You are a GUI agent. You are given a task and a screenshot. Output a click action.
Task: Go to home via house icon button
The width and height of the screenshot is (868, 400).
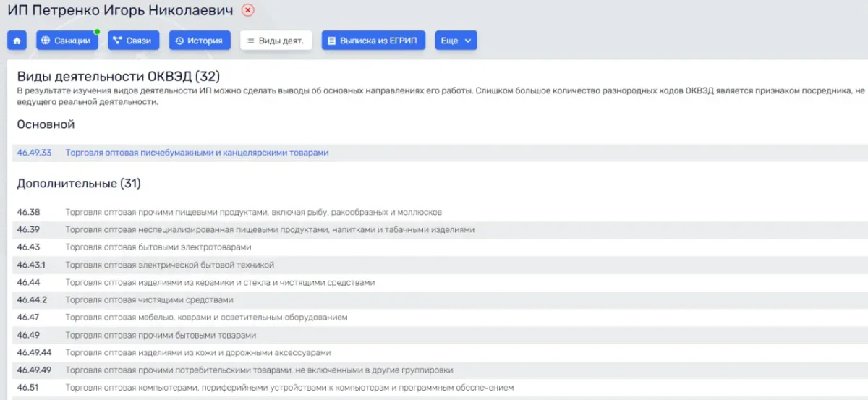click(17, 41)
